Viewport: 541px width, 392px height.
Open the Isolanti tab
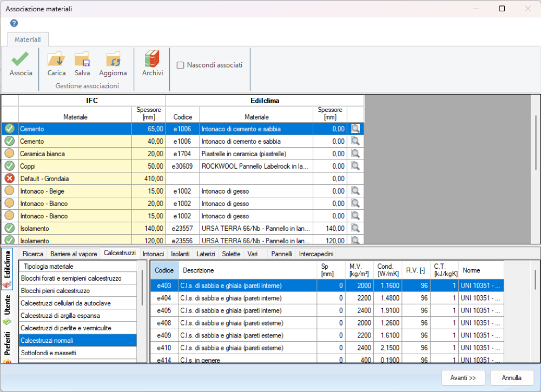pyautogui.click(x=180, y=254)
